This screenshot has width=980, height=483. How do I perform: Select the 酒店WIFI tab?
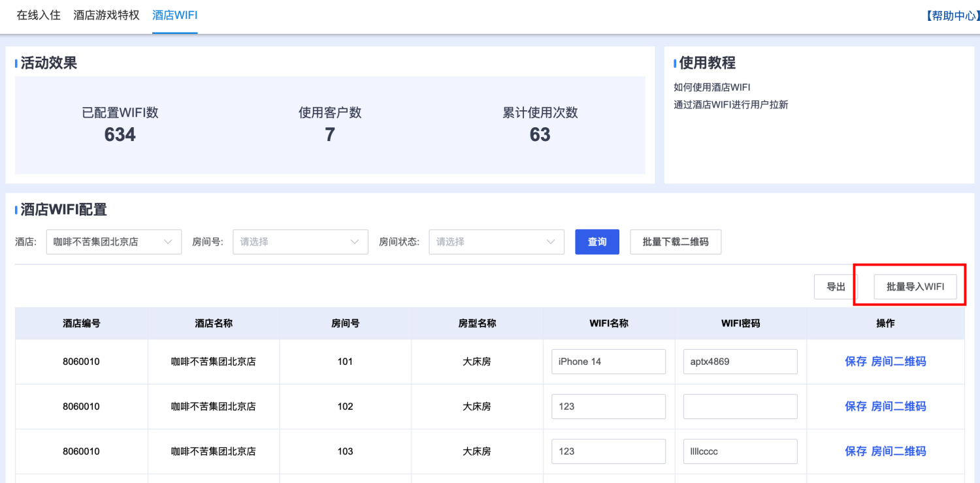(175, 15)
